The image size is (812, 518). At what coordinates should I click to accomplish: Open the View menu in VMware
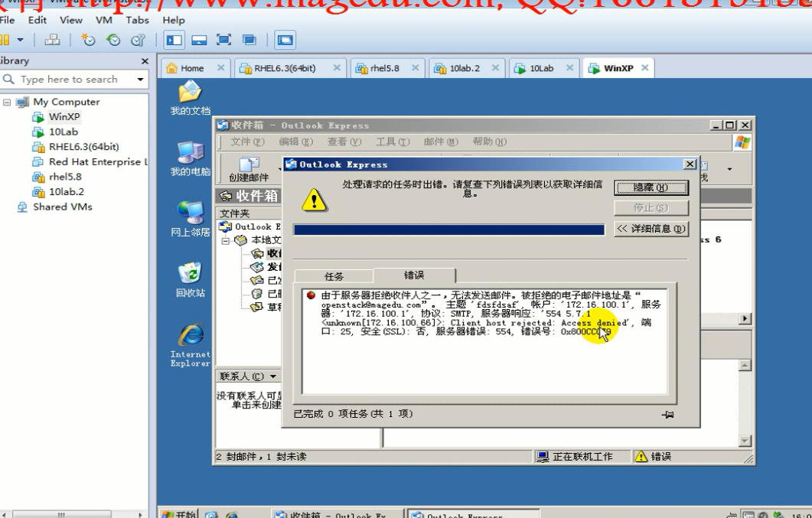[71, 20]
